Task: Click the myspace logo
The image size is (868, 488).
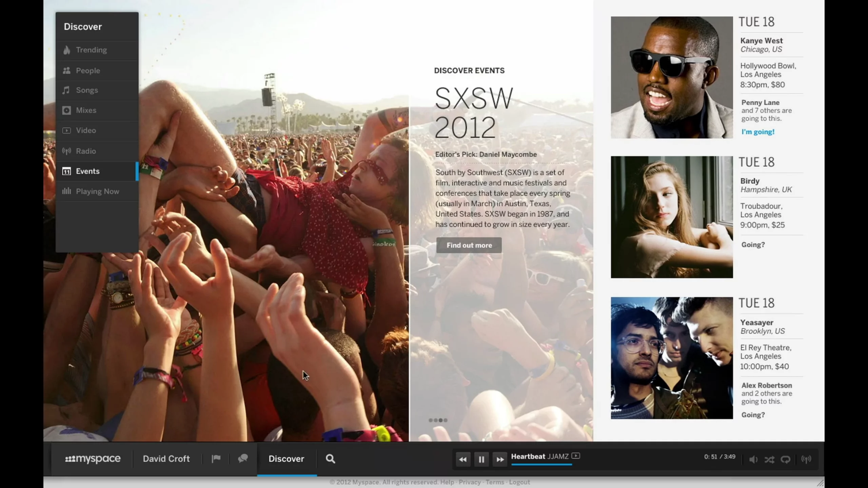Action: 92,459
